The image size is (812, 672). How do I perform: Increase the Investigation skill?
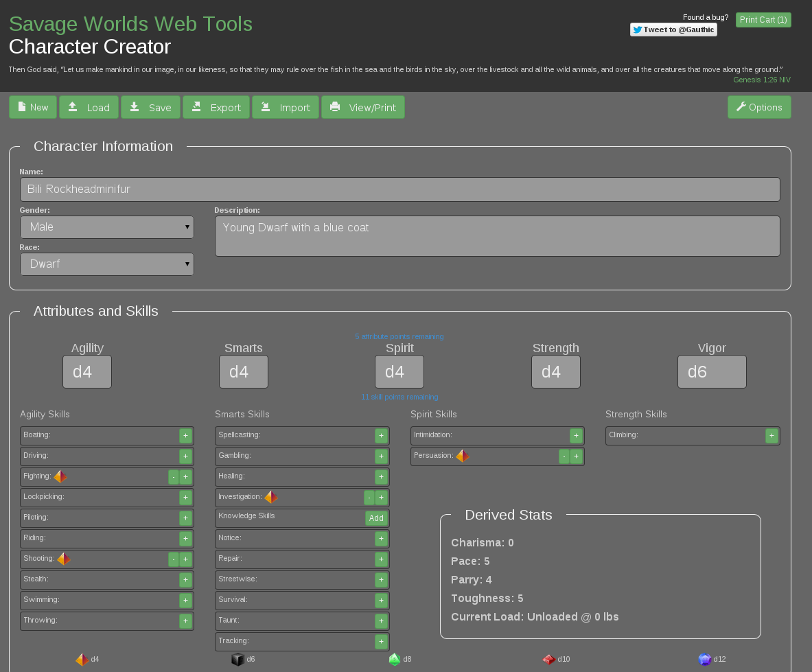pos(381,498)
